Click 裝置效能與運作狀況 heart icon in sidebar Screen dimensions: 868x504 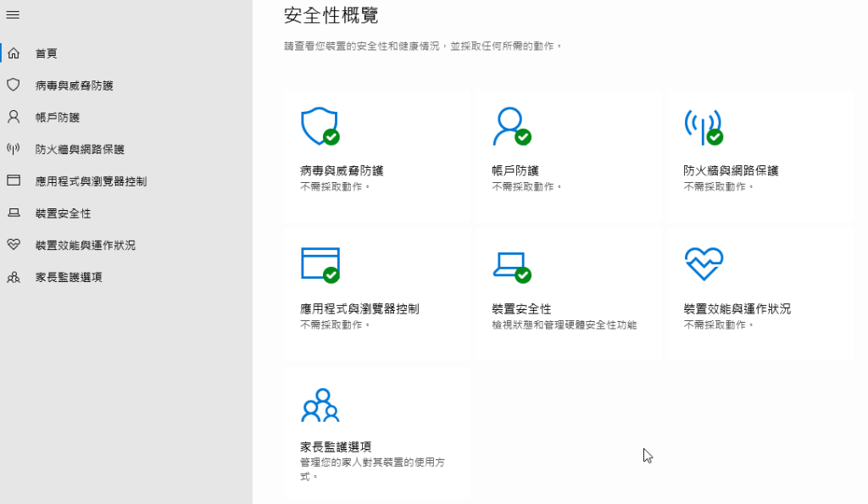(x=13, y=245)
